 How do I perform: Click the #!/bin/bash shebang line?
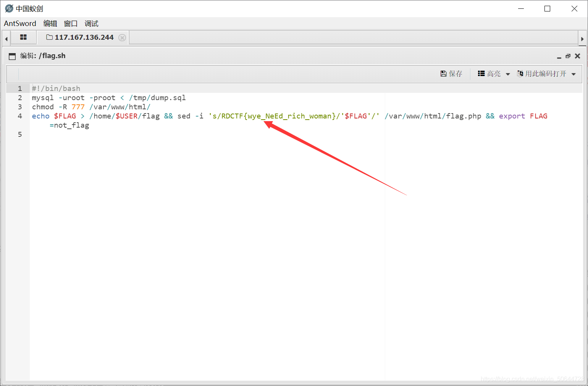(x=56, y=88)
